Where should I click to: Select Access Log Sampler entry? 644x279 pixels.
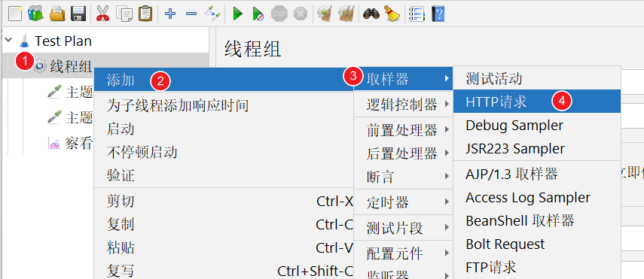537,197
